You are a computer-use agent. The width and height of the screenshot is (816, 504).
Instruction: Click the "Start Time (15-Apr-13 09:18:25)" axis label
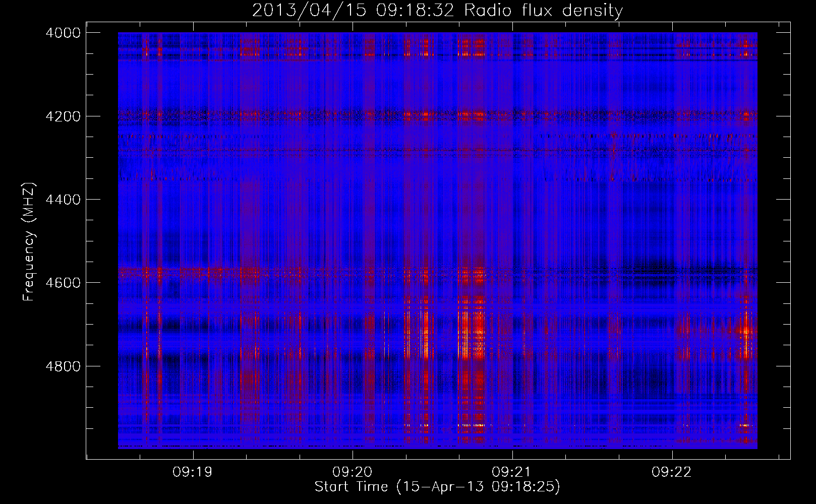tap(437, 487)
